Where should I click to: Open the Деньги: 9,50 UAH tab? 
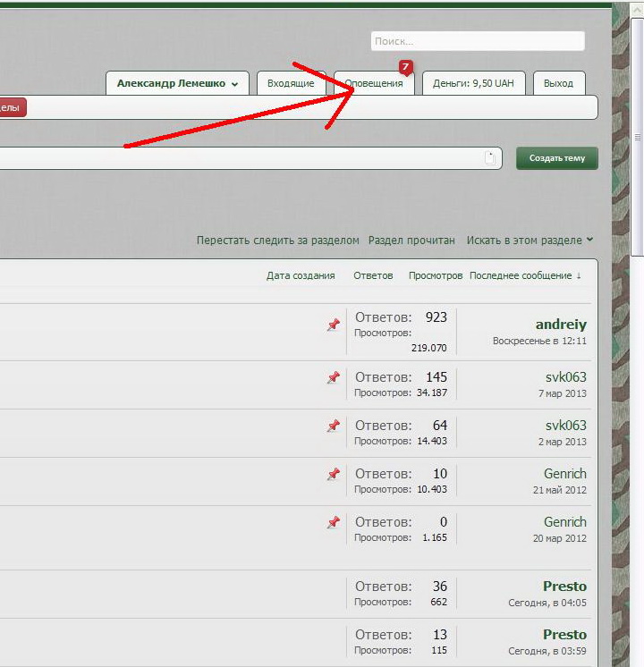pyautogui.click(x=473, y=83)
